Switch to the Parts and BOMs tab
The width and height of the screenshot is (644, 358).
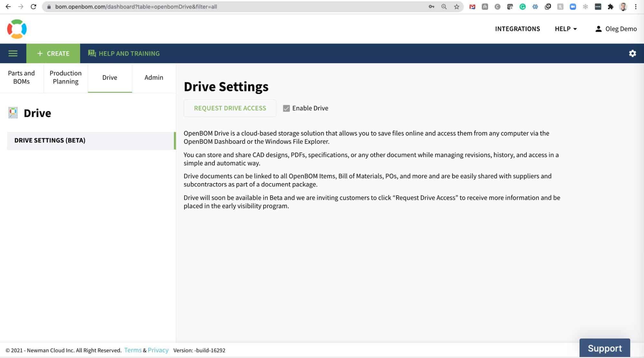click(x=22, y=77)
